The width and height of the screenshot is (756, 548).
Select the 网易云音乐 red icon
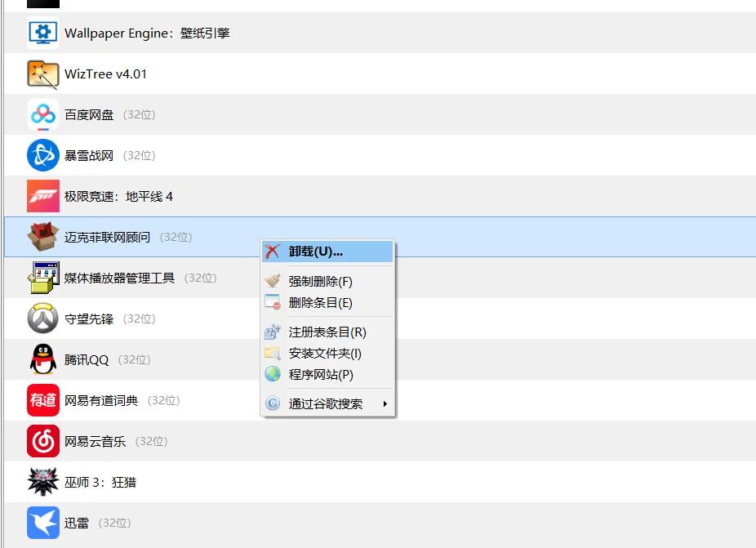tap(42, 441)
